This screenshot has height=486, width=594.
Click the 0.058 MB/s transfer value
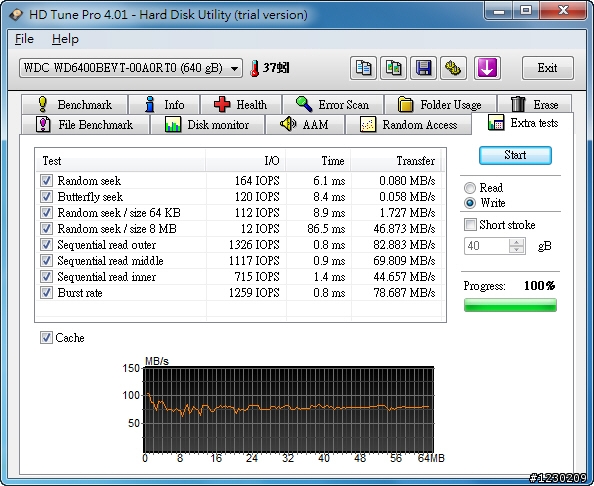(407, 197)
